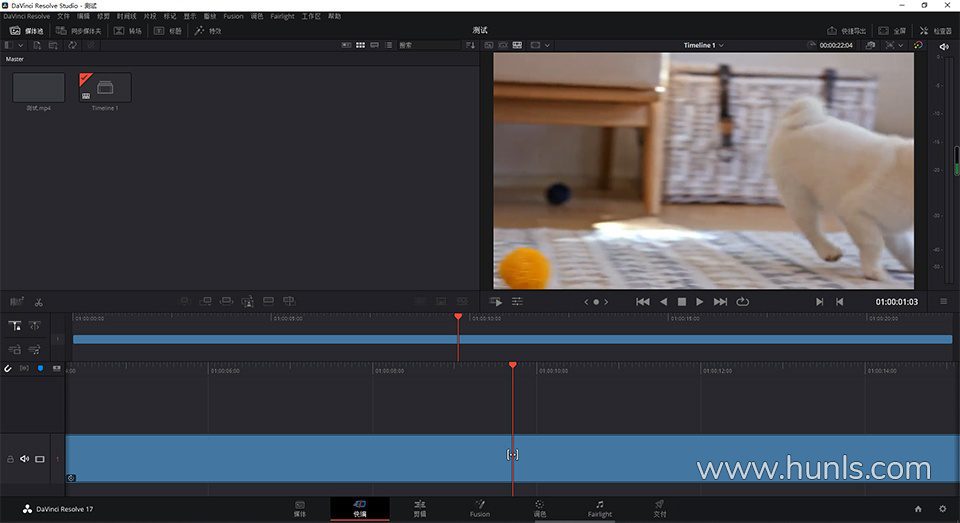Open the timeline resolution dropdown arrow
Viewport: 960px width, 523px height.
901,45
